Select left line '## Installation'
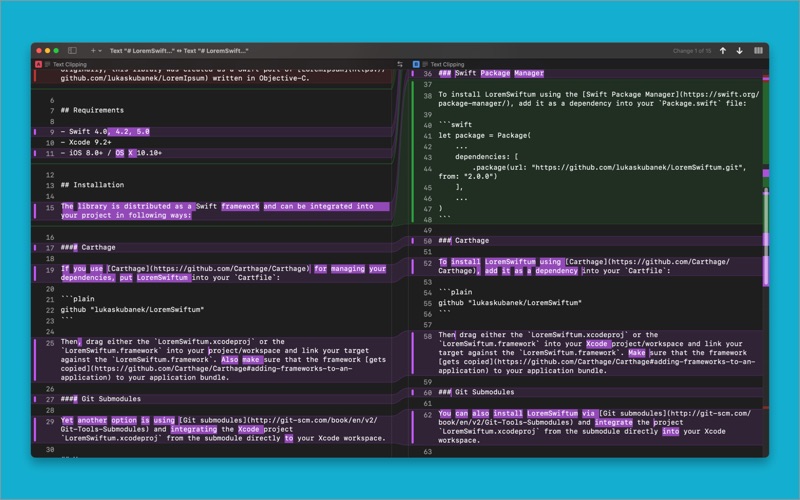The height and width of the screenshot is (500, 800). pyautogui.click(x=92, y=185)
